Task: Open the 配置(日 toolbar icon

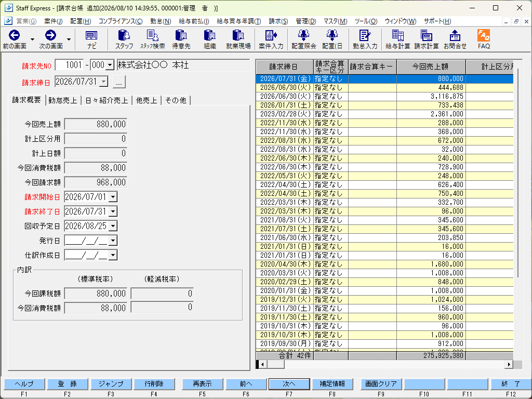Action: [x=332, y=39]
